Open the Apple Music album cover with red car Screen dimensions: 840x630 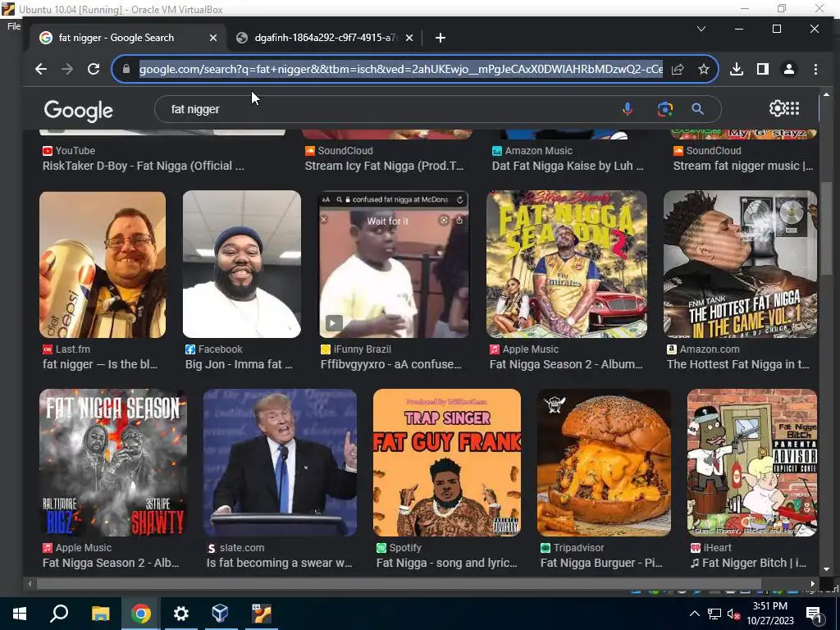pyautogui.click(x=566, y=264)
